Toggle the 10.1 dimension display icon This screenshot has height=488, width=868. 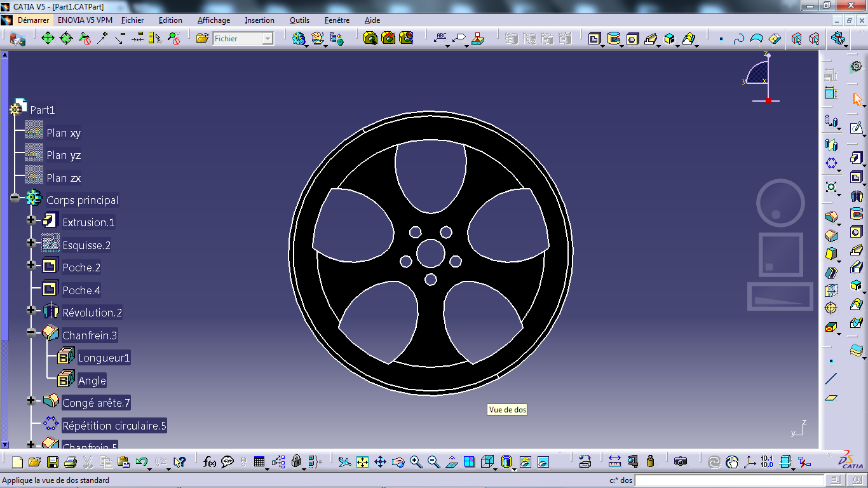click(768, 462)
